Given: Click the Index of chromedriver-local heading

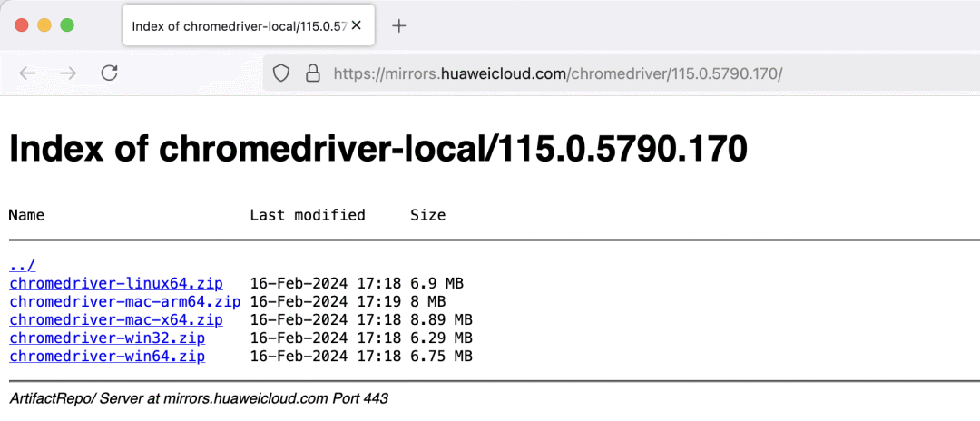Looking at the screenshot, I should click(378, 149).
